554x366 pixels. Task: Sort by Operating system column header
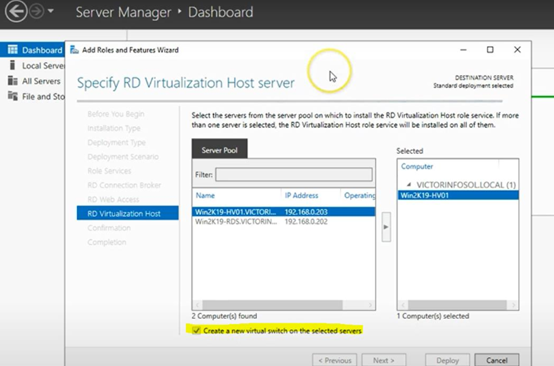[x=359, y=195]
